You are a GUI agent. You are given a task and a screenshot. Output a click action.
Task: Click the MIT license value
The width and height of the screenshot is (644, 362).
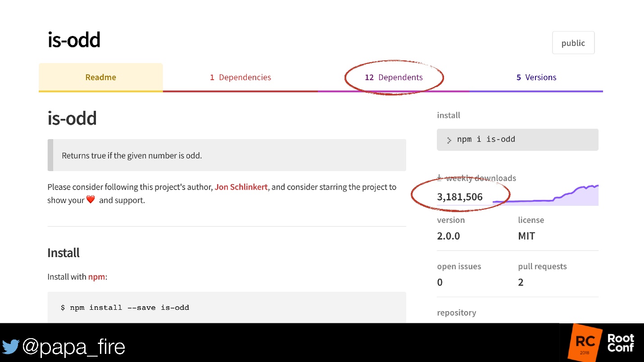[526, 236]
